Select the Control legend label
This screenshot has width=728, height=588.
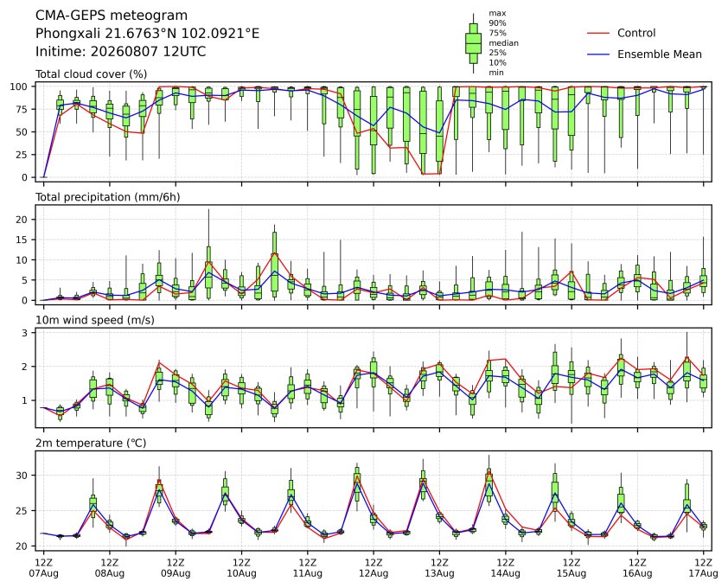[x=636, y=33]
